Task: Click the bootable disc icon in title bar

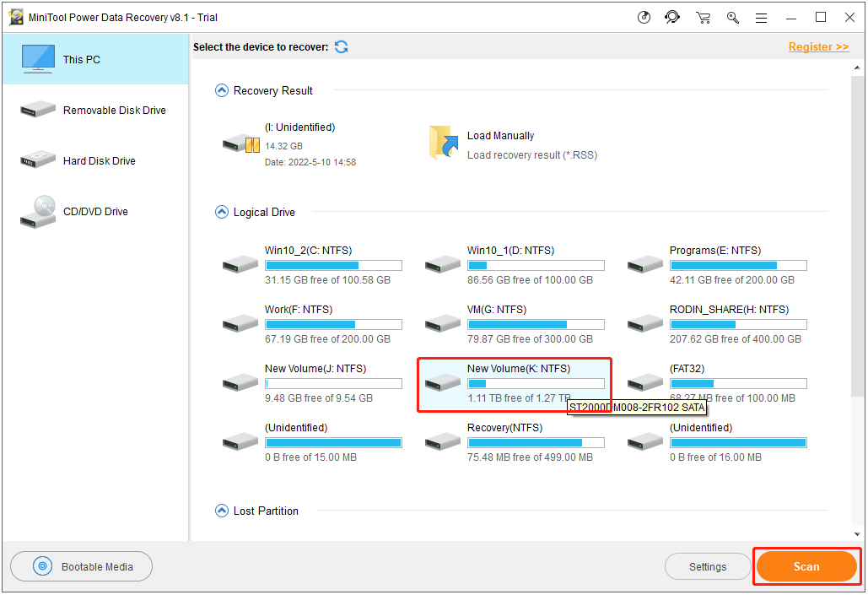Action: (644, 18)
